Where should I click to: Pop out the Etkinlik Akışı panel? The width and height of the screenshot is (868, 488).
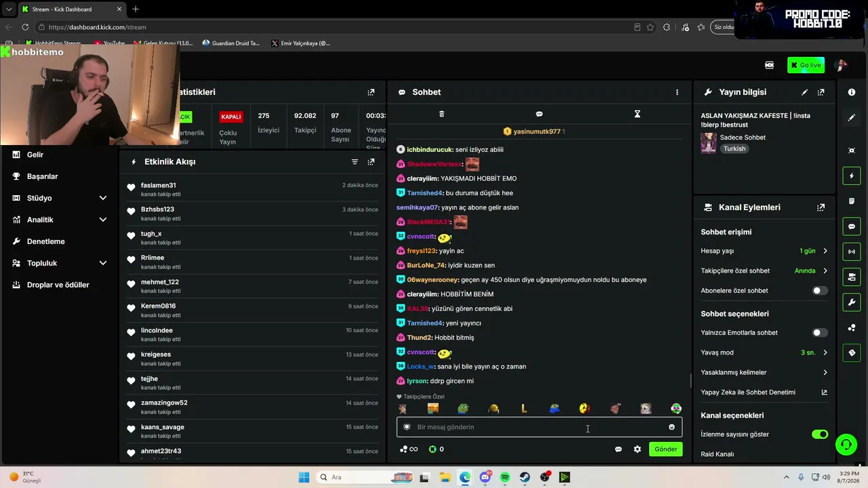[371, 162]
